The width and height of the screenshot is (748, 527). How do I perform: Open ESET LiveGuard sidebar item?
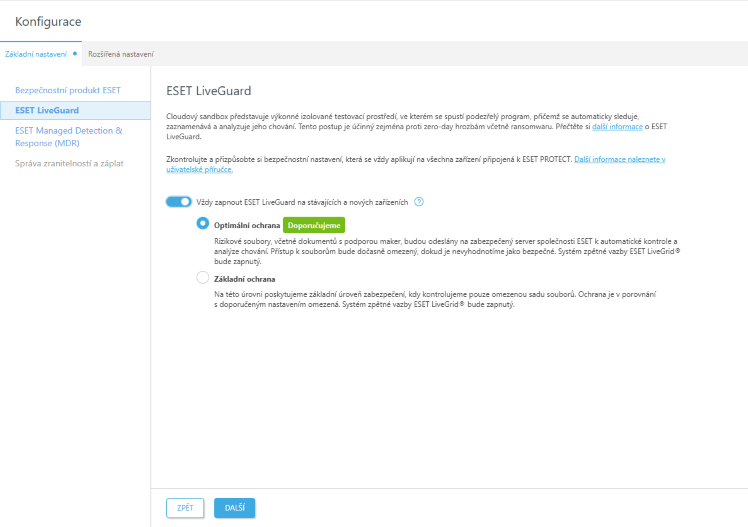(x=75, y=110)
